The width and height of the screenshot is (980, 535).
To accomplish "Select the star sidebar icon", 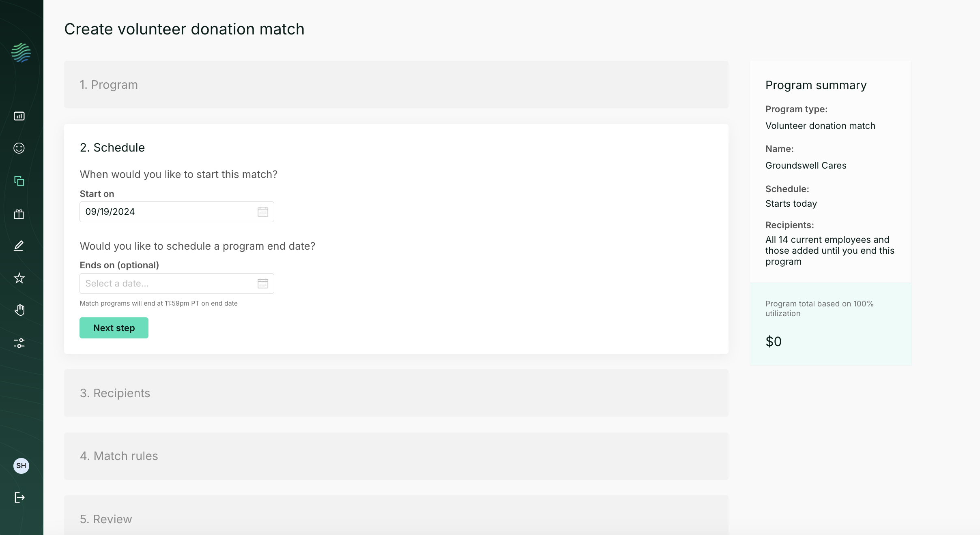I will 19,278.
